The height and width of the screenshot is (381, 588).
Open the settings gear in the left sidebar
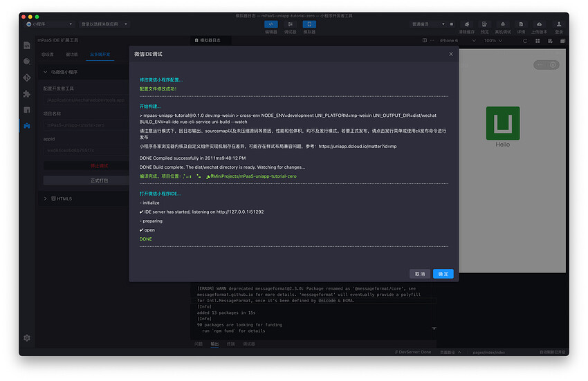(26, 338)
